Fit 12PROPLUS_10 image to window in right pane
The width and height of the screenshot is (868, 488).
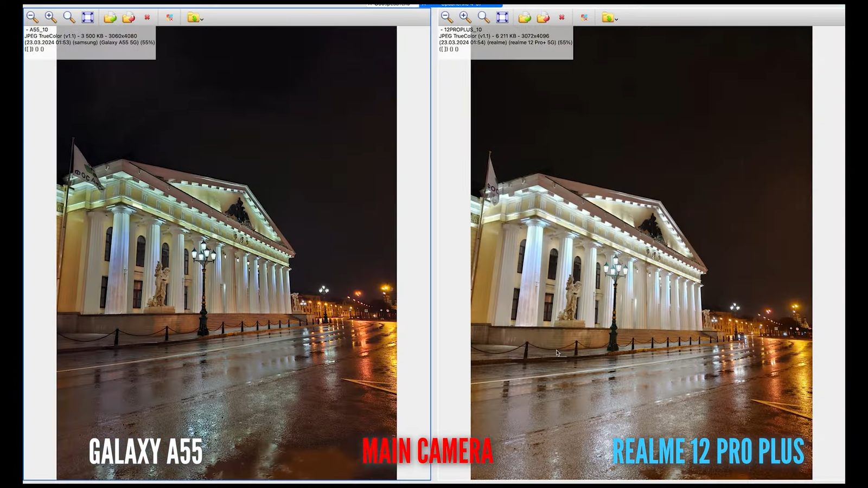[502, 17]
